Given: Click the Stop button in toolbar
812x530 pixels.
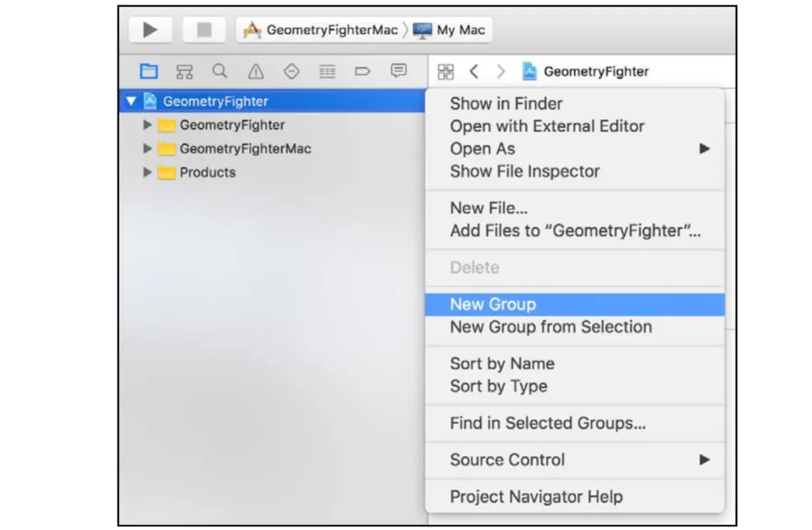Looking at the screenshot, I should (204, 29).
